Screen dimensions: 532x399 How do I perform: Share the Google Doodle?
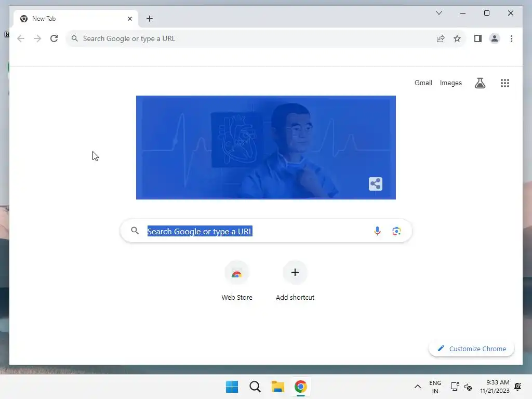click(375, 184)
